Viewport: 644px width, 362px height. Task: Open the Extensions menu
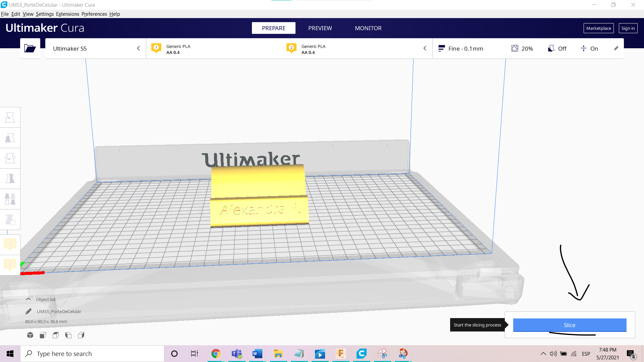(67, 14)
